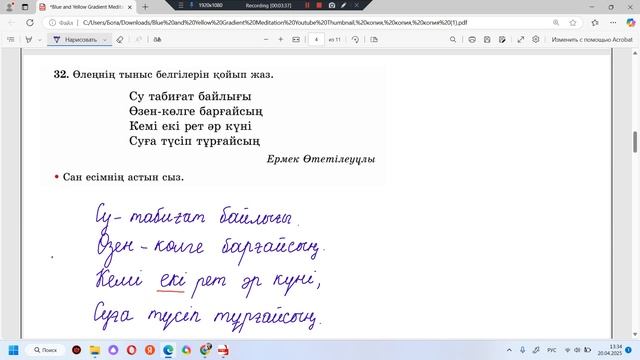Pause the screen recording
The image size is (640, 360).
307,5
